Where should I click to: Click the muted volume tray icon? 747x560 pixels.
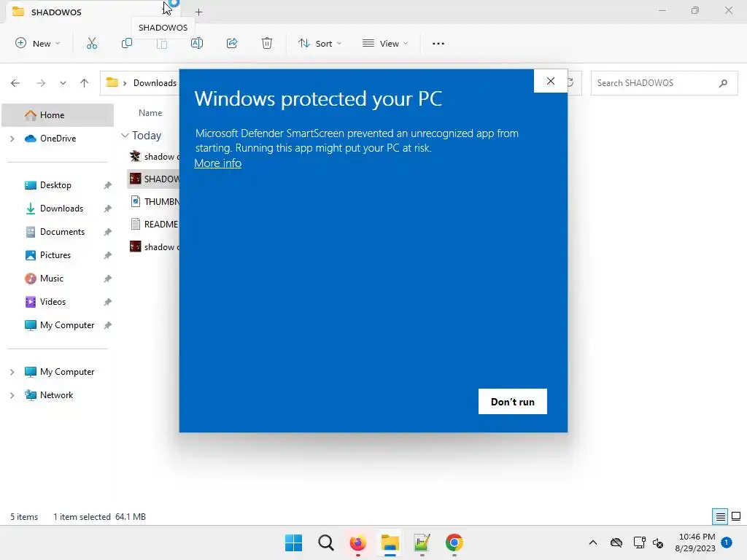(658, 542)
